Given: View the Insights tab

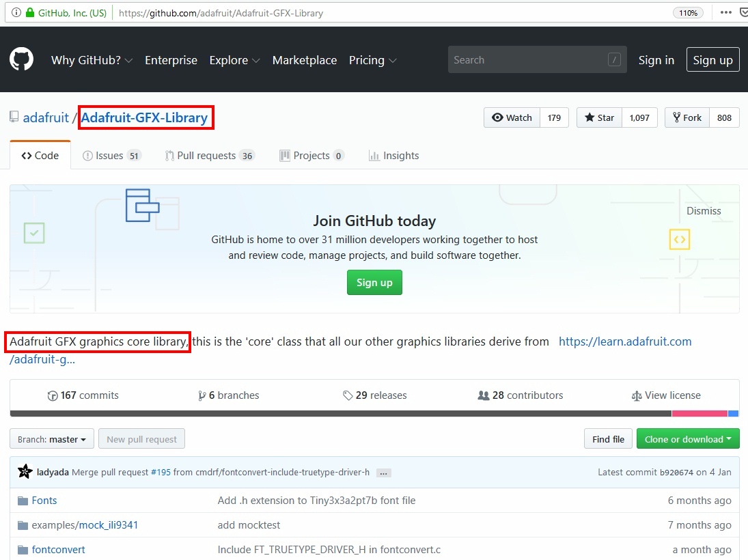Looking at the screenshot, I should [x=393, y=156].
